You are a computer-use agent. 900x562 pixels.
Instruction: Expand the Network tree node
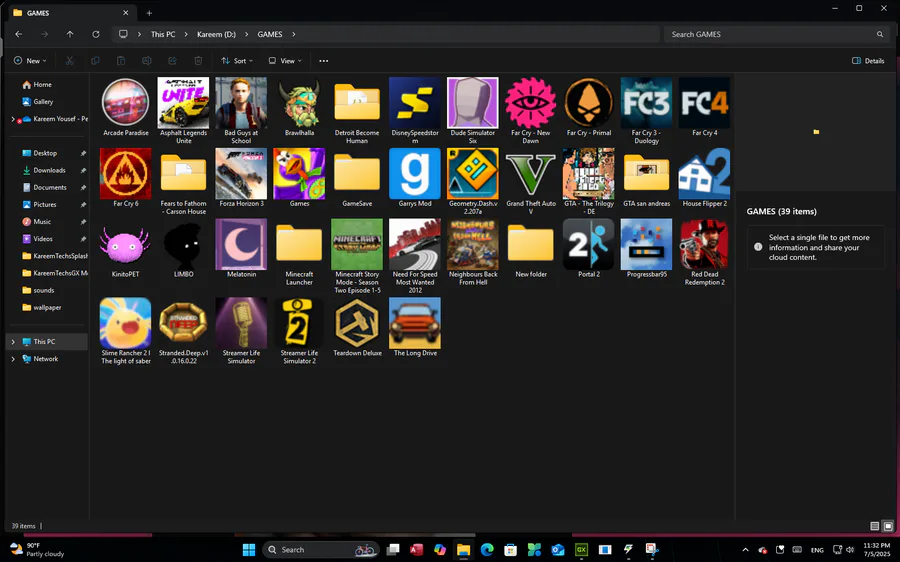pos(13,359)
